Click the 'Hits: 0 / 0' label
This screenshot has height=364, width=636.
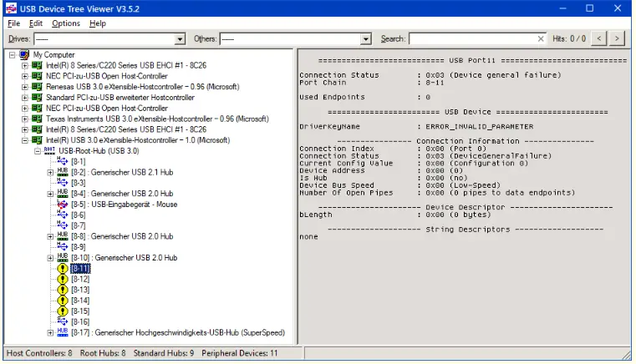pos(569,39)
